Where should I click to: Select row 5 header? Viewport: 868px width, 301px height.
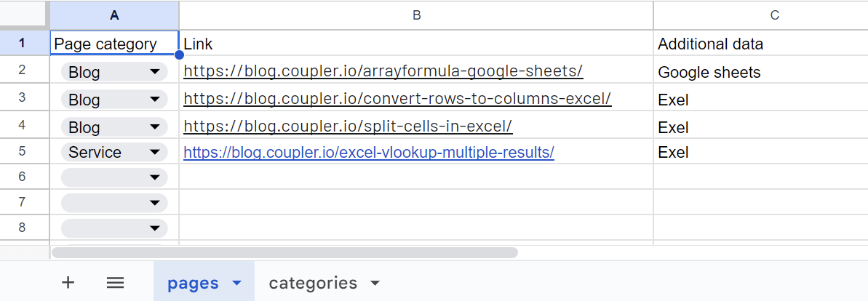coord(22,151)
